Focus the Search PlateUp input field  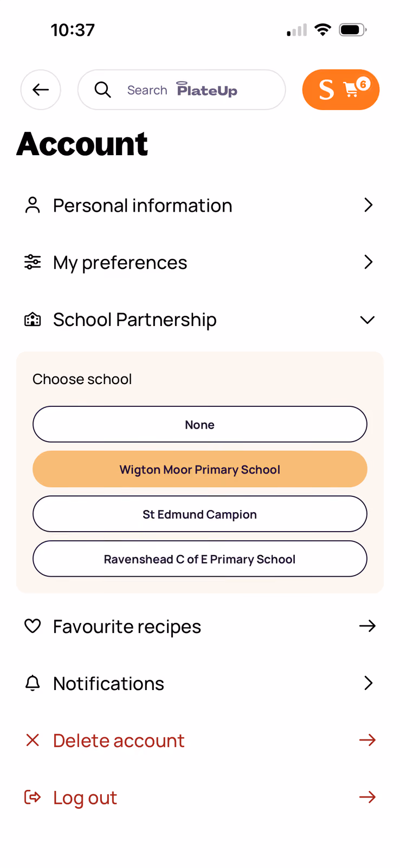182,90
